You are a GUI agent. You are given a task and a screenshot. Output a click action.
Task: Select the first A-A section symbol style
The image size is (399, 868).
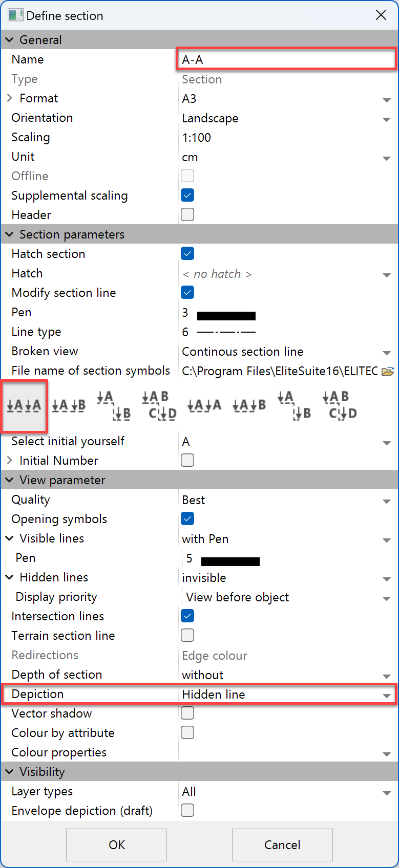coord(24,406)
